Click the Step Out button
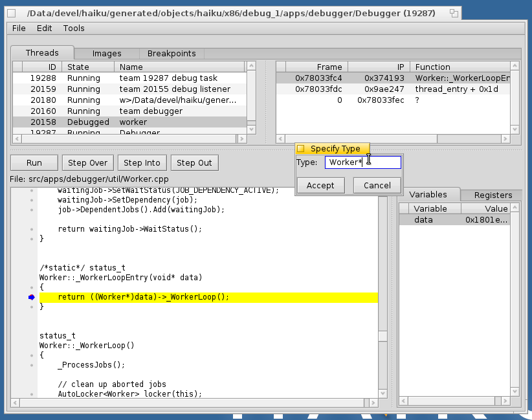This screenshot has width=532, height=420. click(194, 163)
